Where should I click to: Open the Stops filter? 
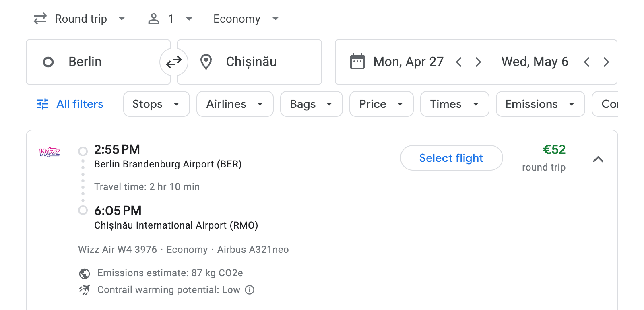(x=156, y=104)
